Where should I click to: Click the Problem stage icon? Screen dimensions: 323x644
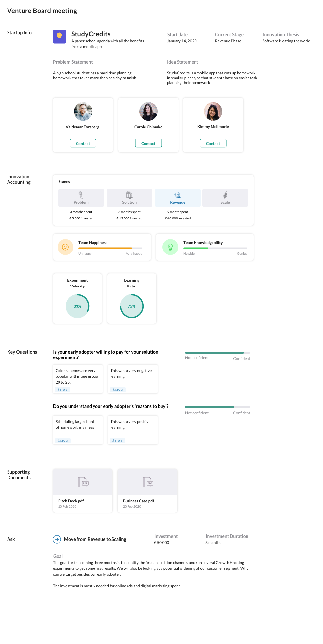[x=81, y=195]
